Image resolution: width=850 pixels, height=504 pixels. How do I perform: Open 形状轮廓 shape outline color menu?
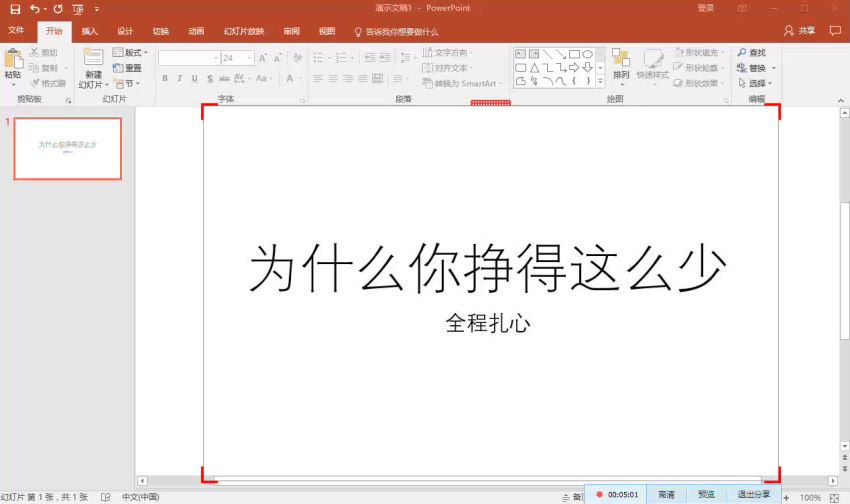698,68
